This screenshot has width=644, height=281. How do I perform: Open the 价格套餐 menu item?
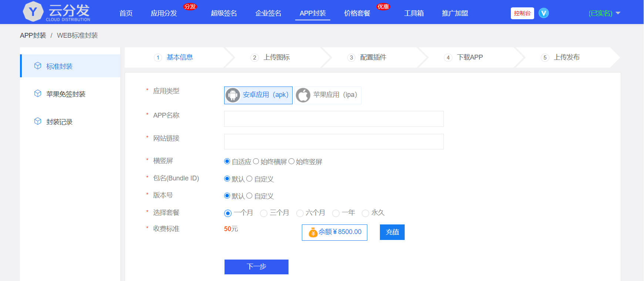coord(357,13)
